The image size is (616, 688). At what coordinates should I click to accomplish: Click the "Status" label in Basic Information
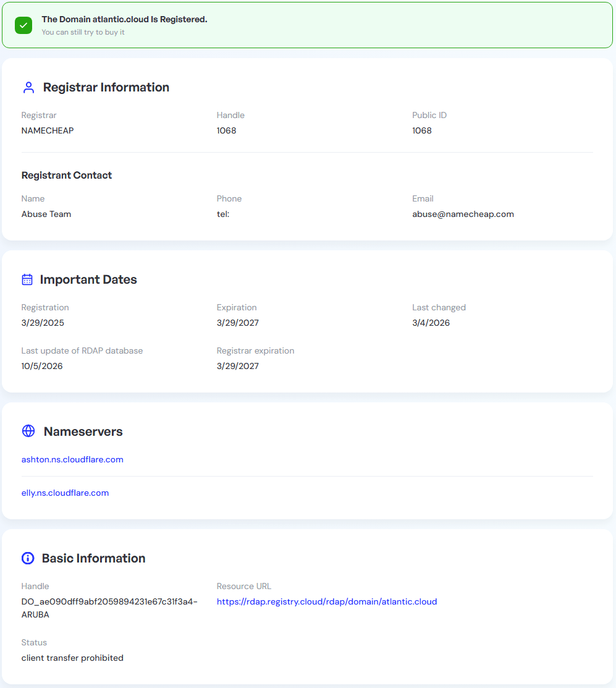pyautogui.click(x=34, y=642)
